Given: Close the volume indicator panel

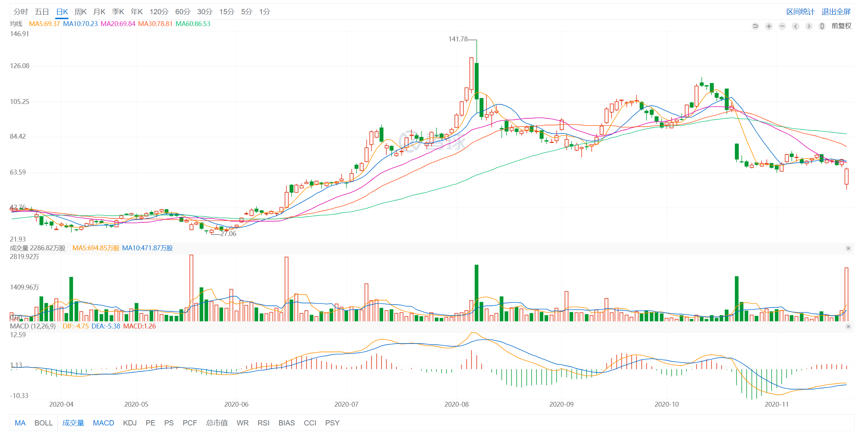Looking at the screenshot, I should pos(848,248).
